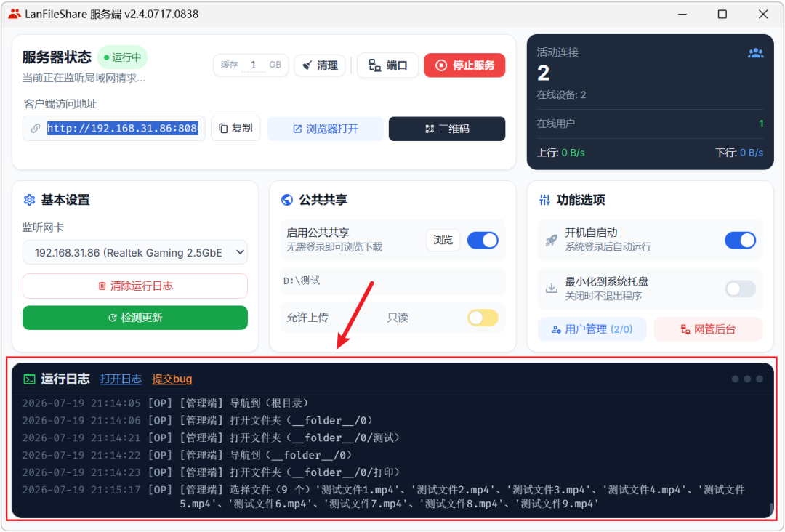
Task: Click the terminal icon beside 运行日志
Action: pos(30,379)
